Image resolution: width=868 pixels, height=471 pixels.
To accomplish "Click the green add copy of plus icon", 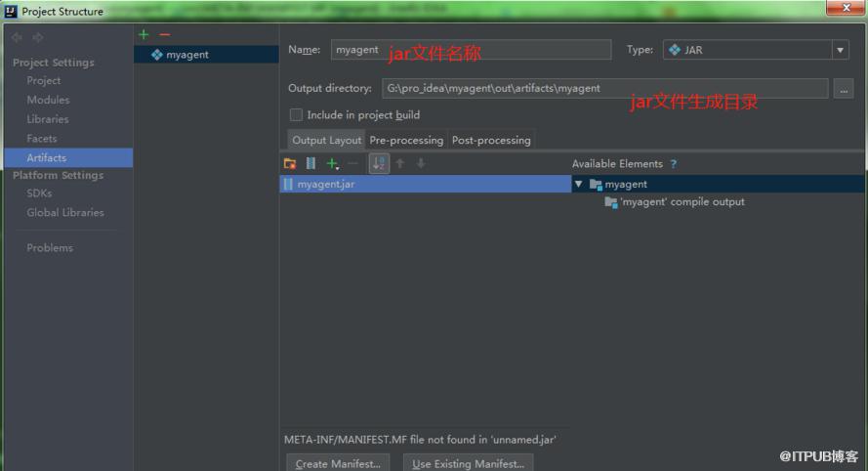I will coord(332,163).
